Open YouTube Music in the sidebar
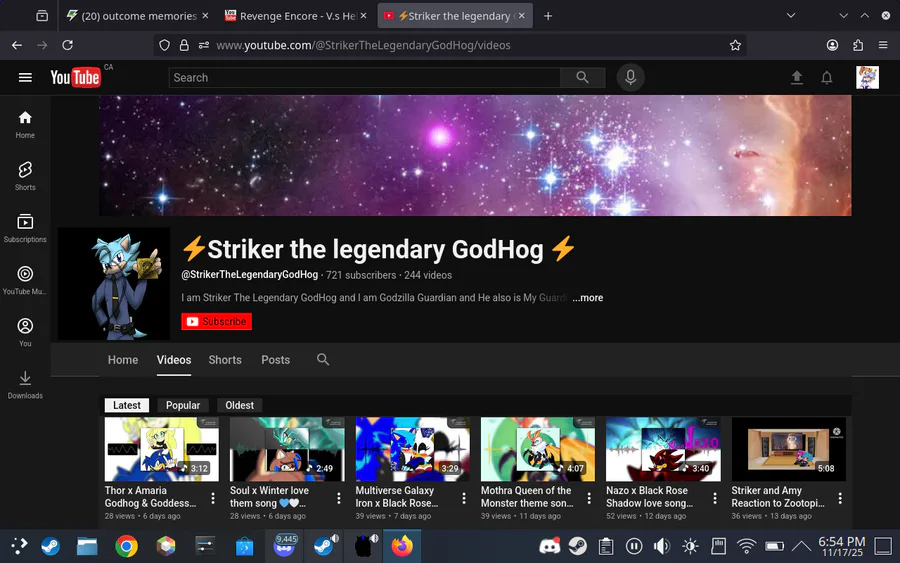This screenshot has width=900, height=563. coord(25,281)
